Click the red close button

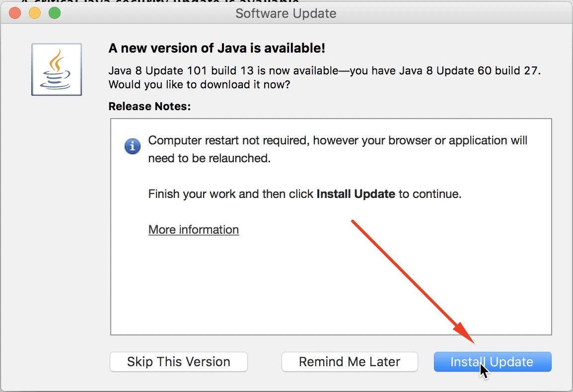[14, 13]
